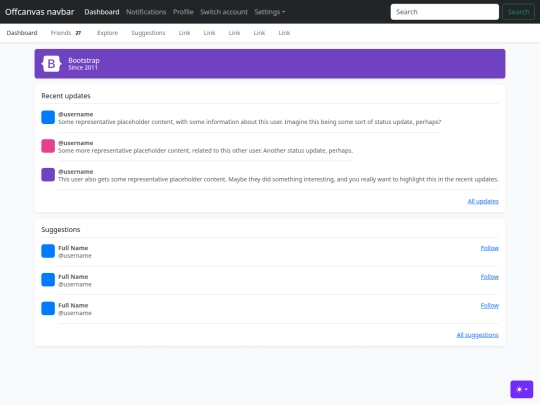Image resolution: width=540 pixels, height=405 pixels.
Task: Choose Switch account in the navbar
Action: [x=224, y=12]
